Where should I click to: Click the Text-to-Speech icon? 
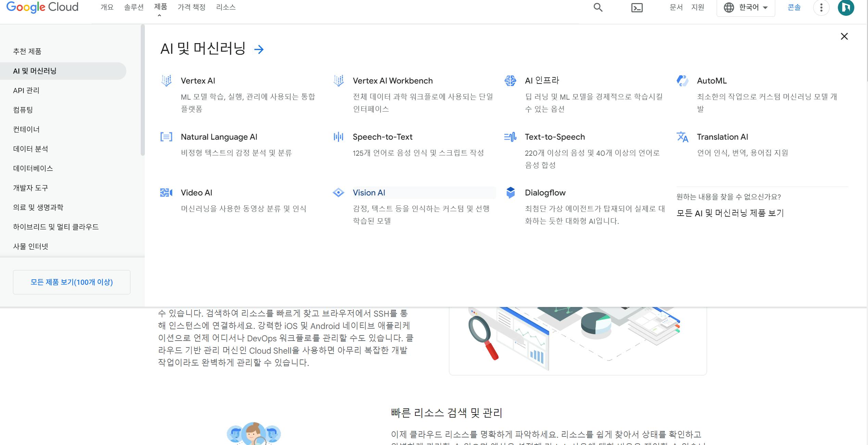pyautogui.click(x=510, y=137)
